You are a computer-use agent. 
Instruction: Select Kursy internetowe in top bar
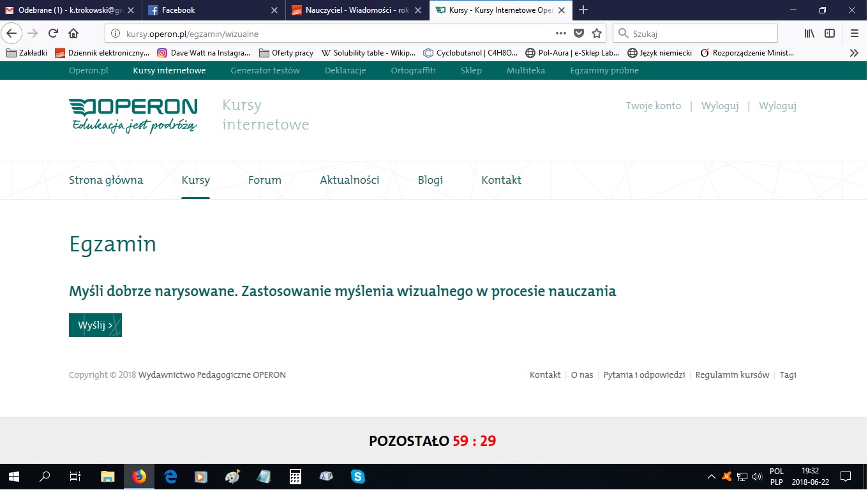(x=169, y=71)
